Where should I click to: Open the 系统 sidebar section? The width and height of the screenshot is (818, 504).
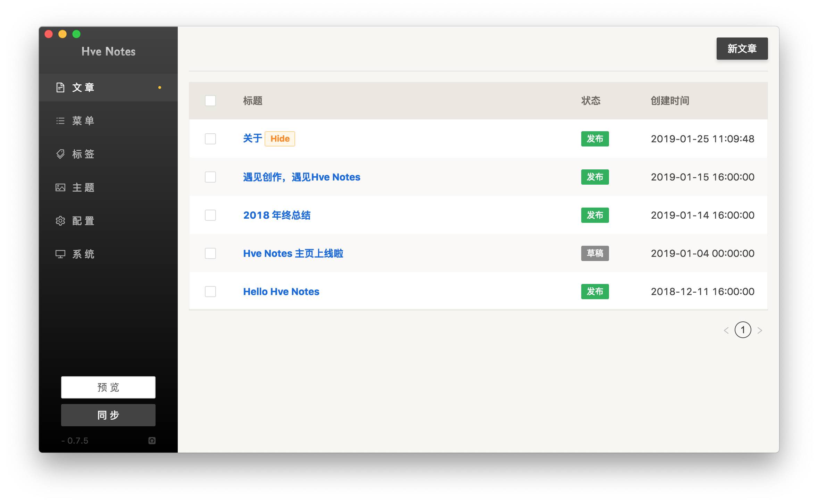click(83, 254)
